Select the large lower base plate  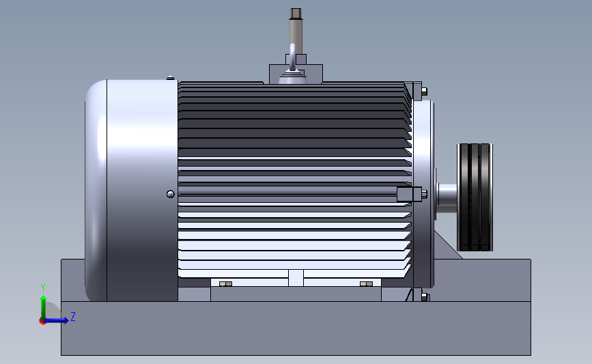coord(296,328)
